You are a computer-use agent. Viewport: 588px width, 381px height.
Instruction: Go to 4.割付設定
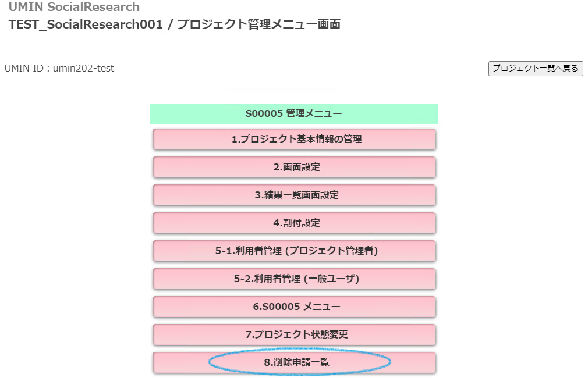(294, 223)
